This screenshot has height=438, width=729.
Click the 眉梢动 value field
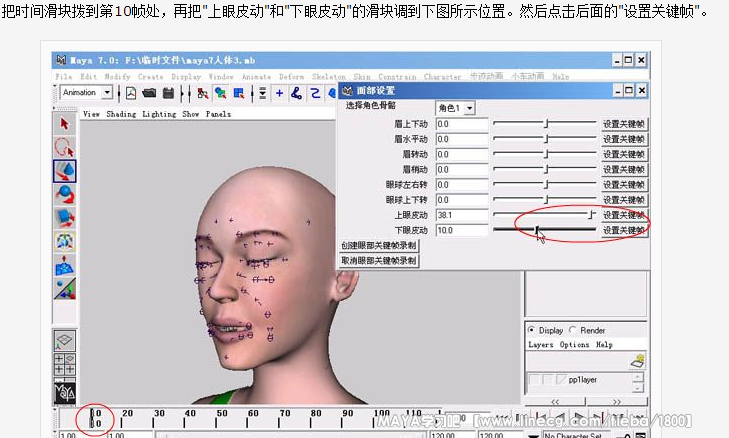(x=462, y=170)
